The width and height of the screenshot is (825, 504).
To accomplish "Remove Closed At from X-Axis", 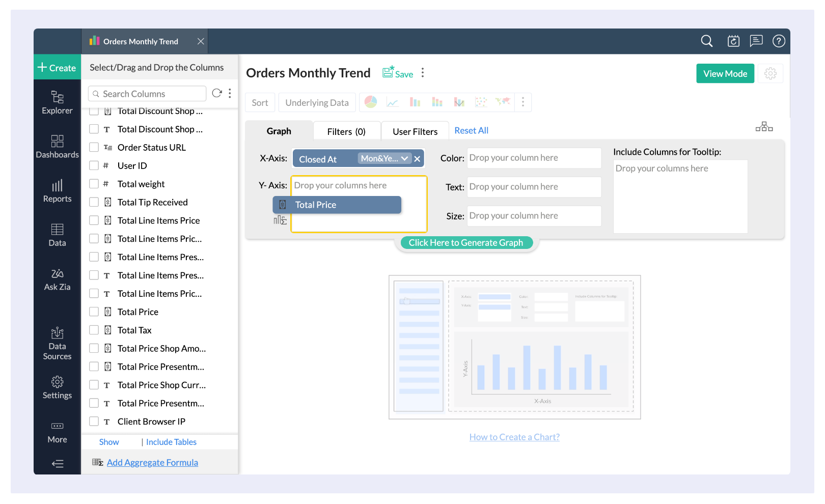I will 418,159.
